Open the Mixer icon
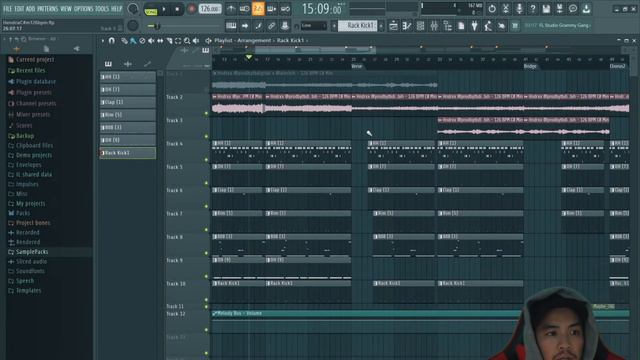Viewport: 640px width, 360px height. coord(434,26)
